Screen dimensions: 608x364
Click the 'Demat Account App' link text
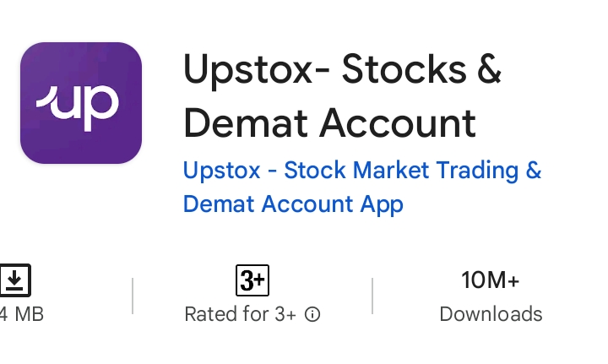pyautogui.click(x=293, y=204)
